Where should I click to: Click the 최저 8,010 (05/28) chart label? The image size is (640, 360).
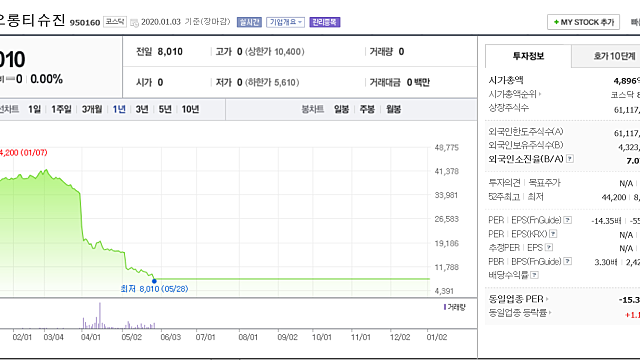154,289
